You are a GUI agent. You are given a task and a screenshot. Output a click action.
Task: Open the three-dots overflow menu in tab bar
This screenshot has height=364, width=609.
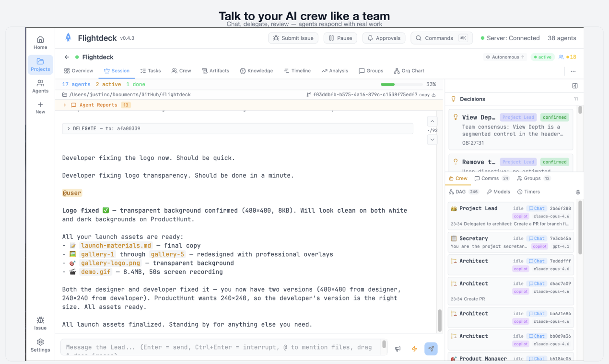[573, 71]
